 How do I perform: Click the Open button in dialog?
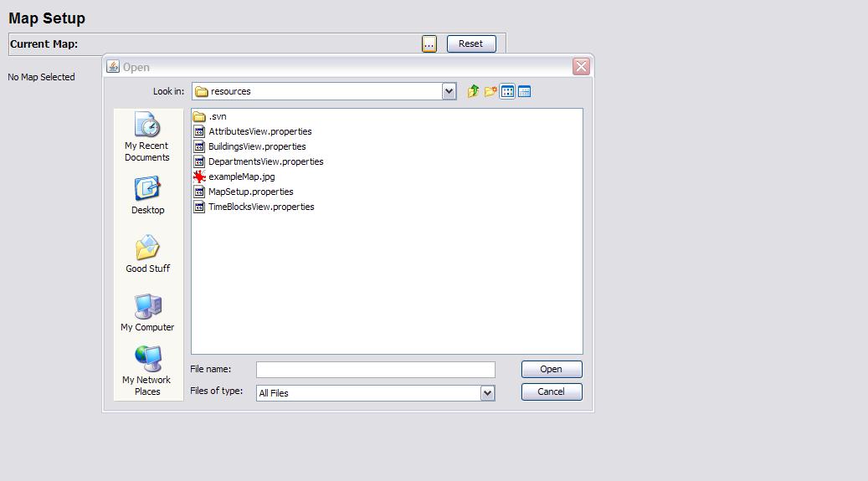tap(551, 369)
